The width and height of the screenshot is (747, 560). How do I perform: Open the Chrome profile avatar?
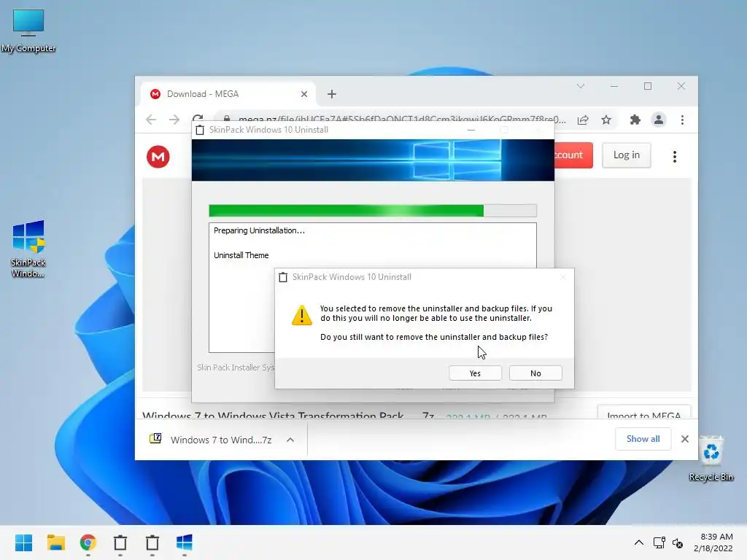pos(659,120)
